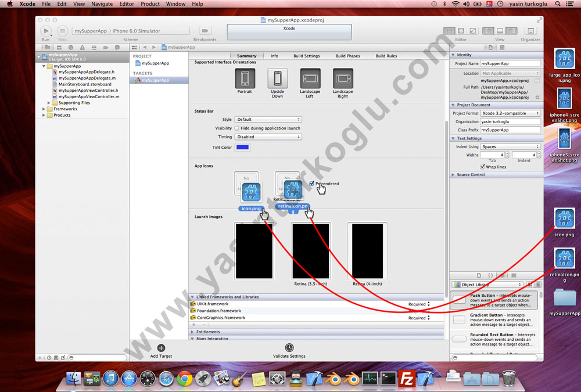Open the iPhone 6.0 Simulator scheme selector
The image size is (581, 392).
click(150, 31)
